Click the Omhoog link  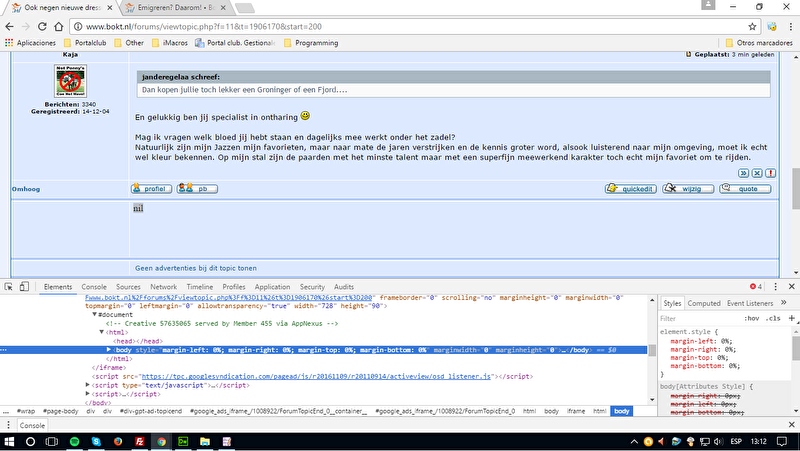click(x=26, y=189)
